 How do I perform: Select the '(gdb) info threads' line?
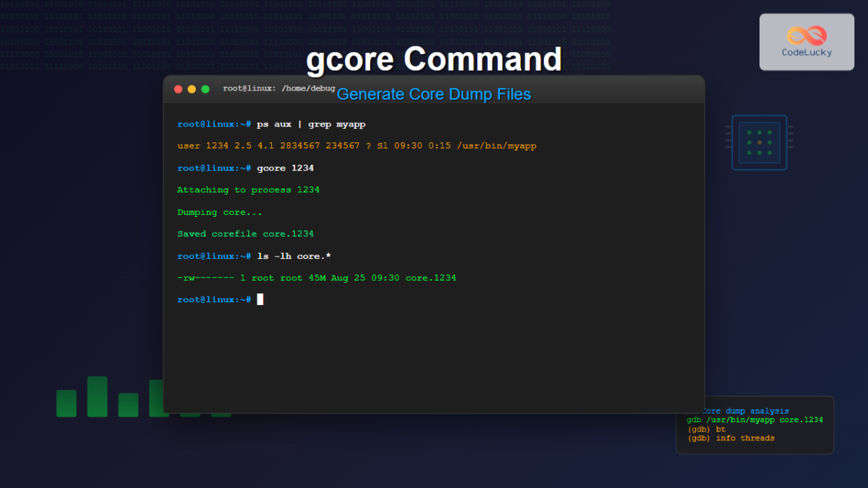click(731, 438)
